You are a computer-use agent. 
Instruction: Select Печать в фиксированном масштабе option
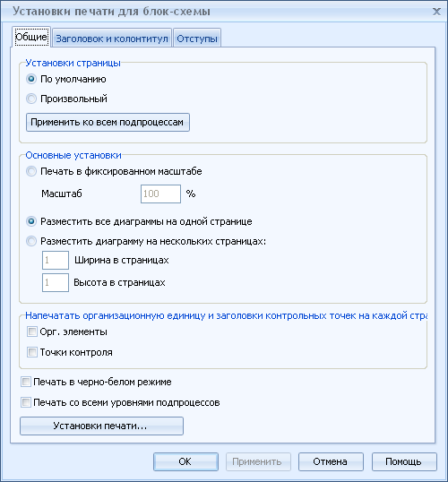[x=31, y=171]
